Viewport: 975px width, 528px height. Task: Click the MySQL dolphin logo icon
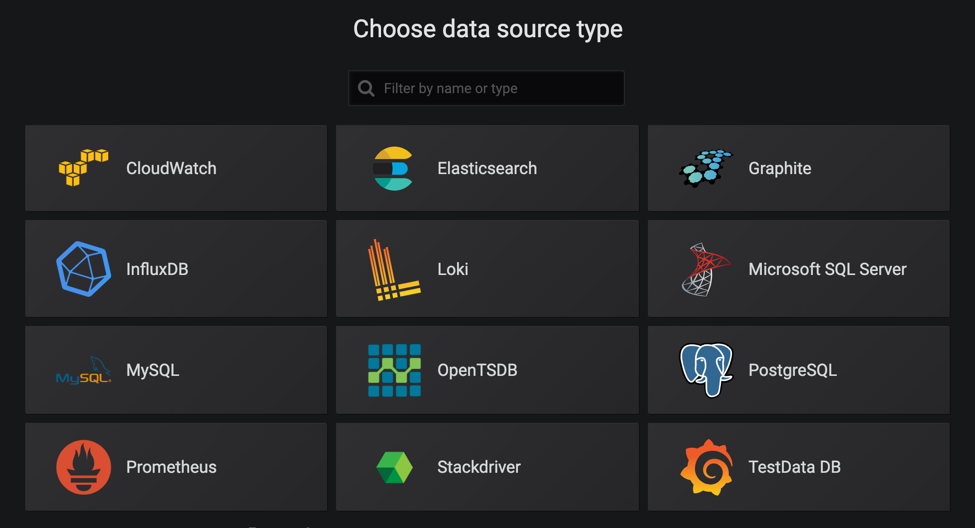click(x=83, y=370)
